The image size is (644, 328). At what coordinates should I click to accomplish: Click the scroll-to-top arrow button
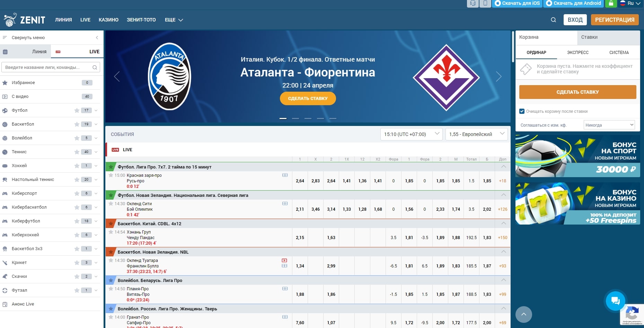[x=523, y=315]
